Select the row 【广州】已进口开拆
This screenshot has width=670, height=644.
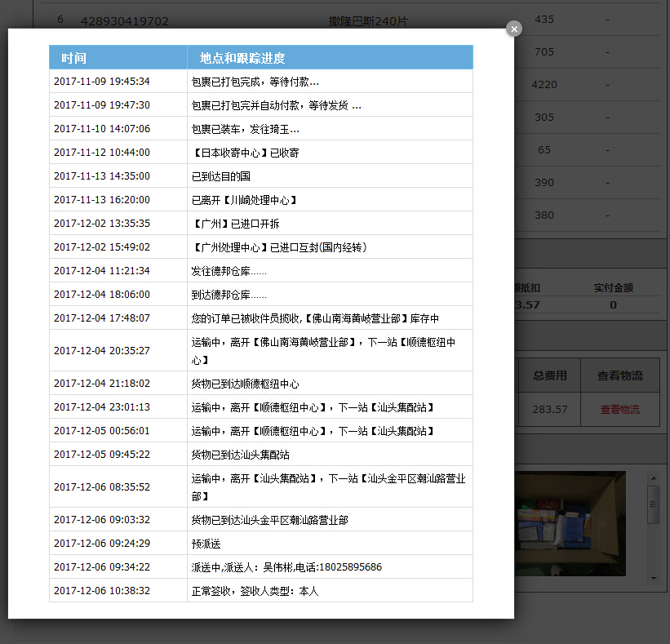330,223
